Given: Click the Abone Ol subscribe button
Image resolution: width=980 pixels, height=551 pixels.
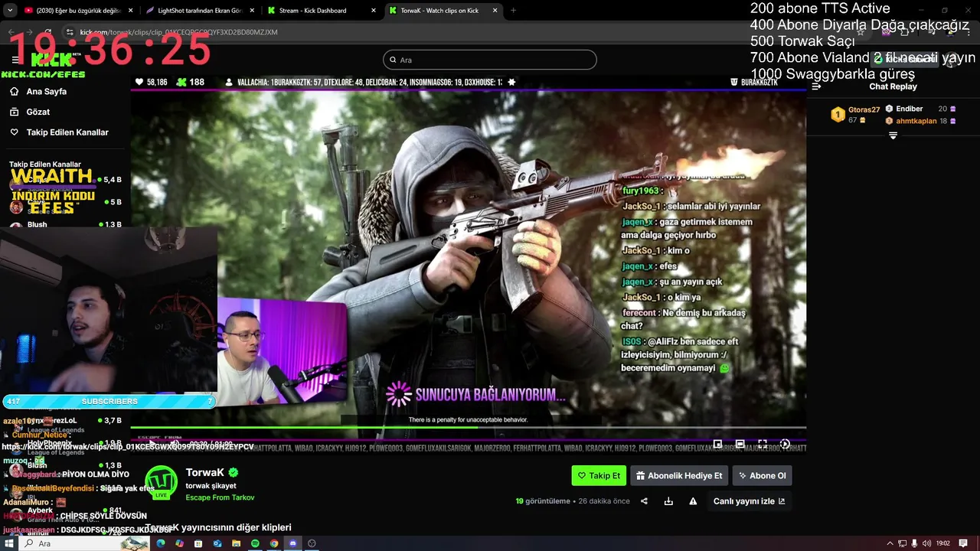Looking at the screenshot, I should tap(762, 475).
